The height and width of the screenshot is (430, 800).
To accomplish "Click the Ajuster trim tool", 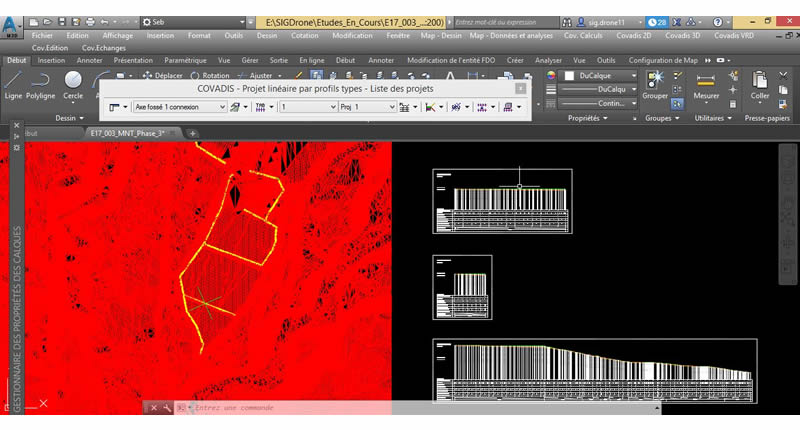I will click(x=256, y=75).
